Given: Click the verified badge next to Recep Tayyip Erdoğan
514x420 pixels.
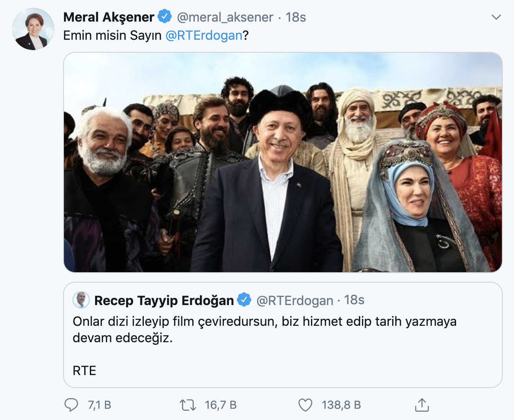Looking at the screenshot, I should pyautogui.click(x=244, y=300).
